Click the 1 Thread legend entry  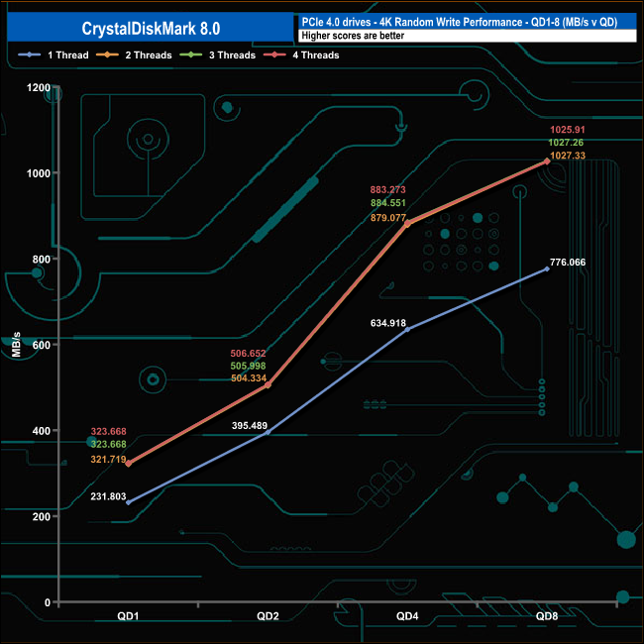tap(54, 55)
